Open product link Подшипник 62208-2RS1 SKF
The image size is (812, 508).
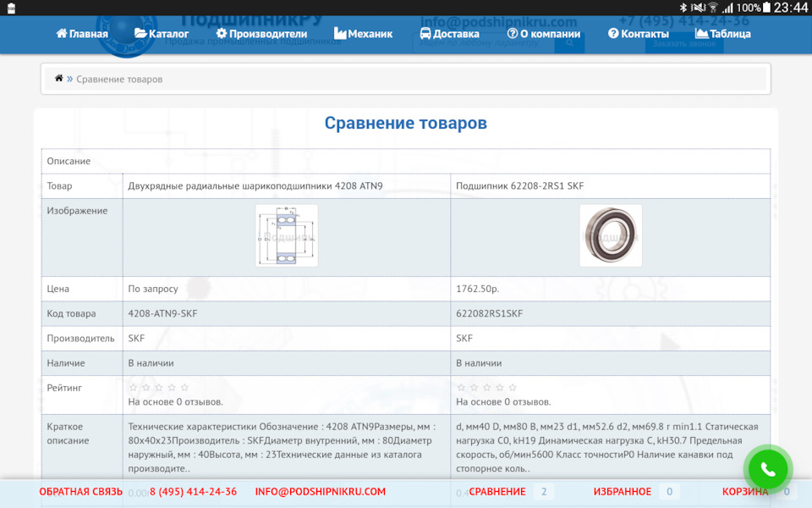519,185
